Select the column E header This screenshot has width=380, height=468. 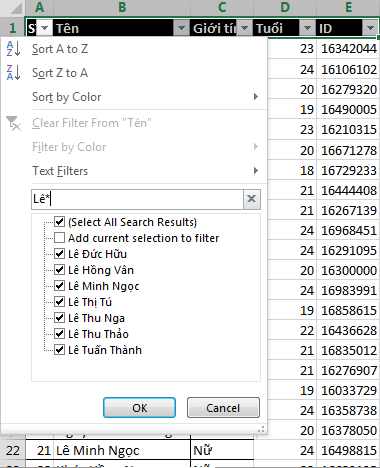(348, 7)
